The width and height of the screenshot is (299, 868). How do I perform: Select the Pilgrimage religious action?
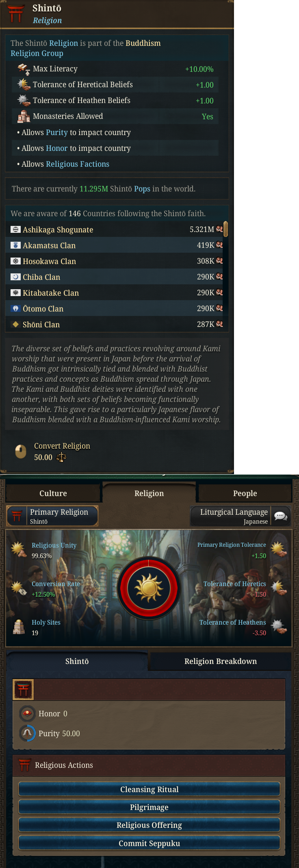tap(149, 807)
